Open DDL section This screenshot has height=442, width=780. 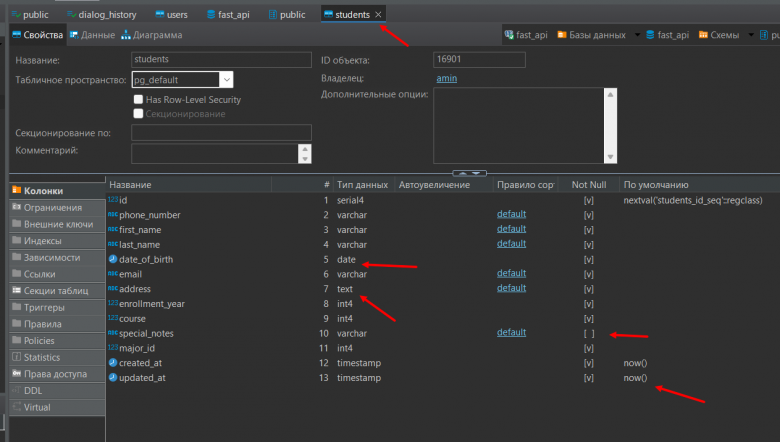[57, 391]
